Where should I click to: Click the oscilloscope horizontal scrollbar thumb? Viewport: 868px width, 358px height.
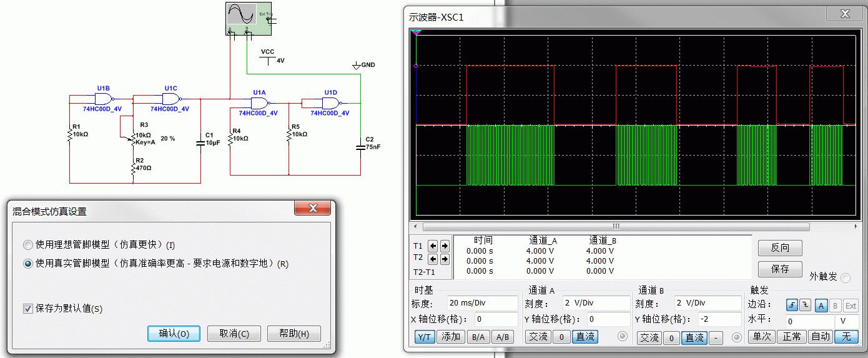point(616,227)
